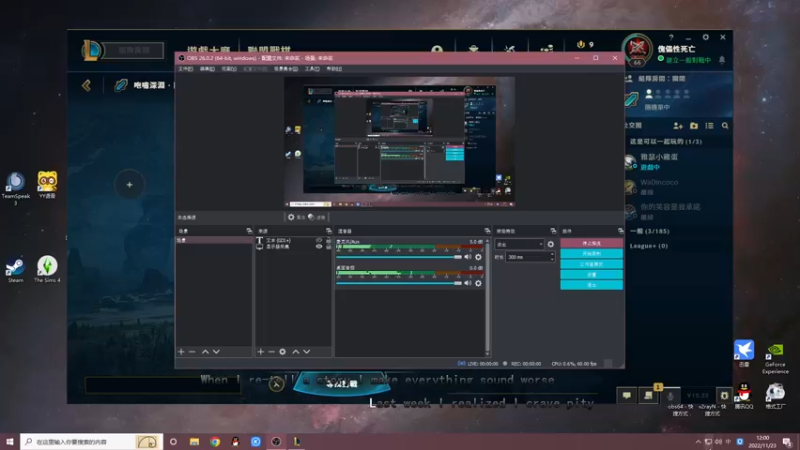Open League client bug report icon at bottom right
800x450 pixels.
pyautogui.click(x=724, y=395)
